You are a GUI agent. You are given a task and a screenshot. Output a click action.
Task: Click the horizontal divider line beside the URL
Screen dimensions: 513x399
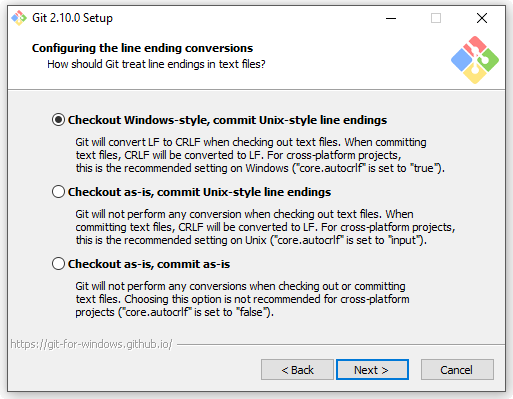[341, 344]
